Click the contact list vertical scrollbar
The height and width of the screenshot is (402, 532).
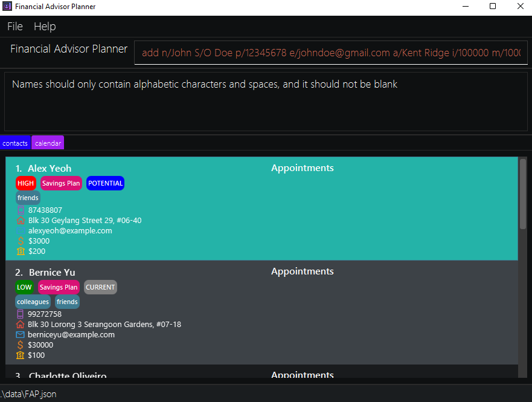523,195
